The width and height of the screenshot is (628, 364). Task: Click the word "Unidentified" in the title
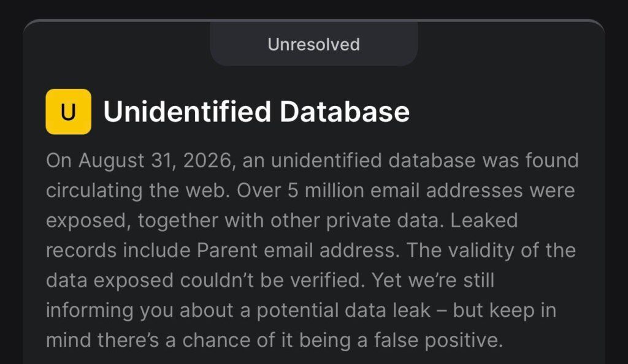[x=187, y=112]
